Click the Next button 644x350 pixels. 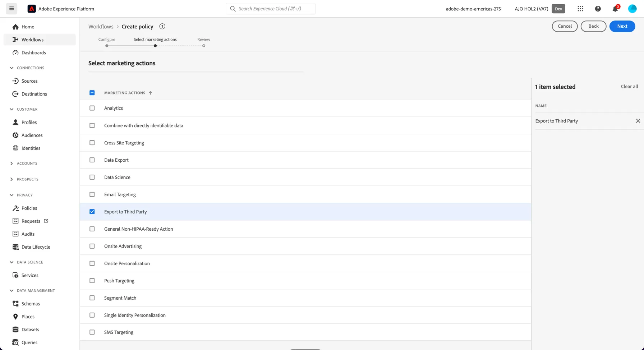pyautogui.click(x=622, y=26)
